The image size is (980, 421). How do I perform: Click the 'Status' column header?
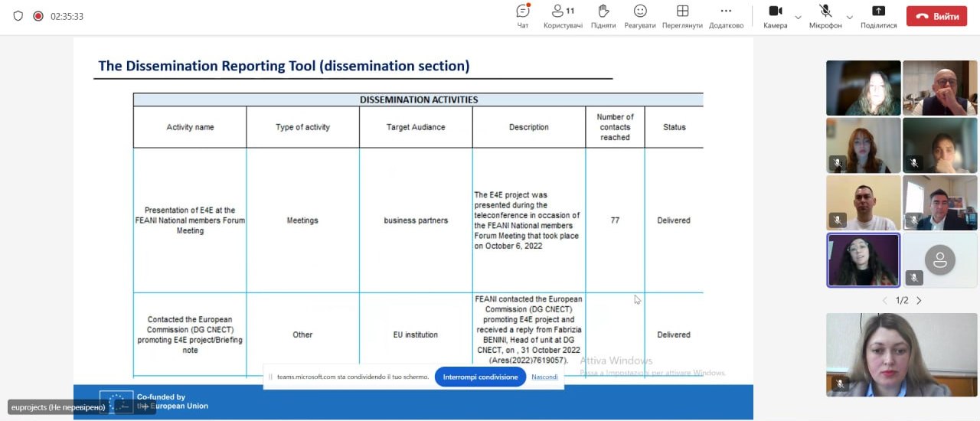click(x=674, y=127)
